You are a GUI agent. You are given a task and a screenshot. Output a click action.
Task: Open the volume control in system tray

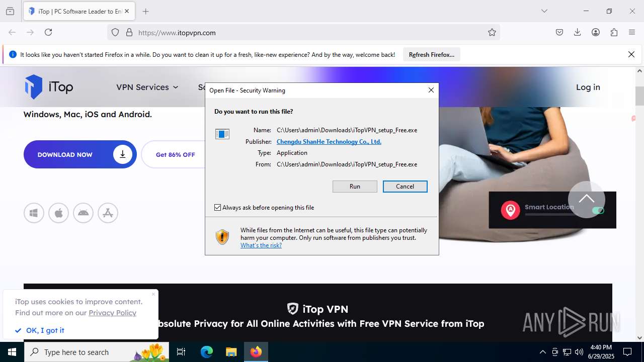(579, 352)
